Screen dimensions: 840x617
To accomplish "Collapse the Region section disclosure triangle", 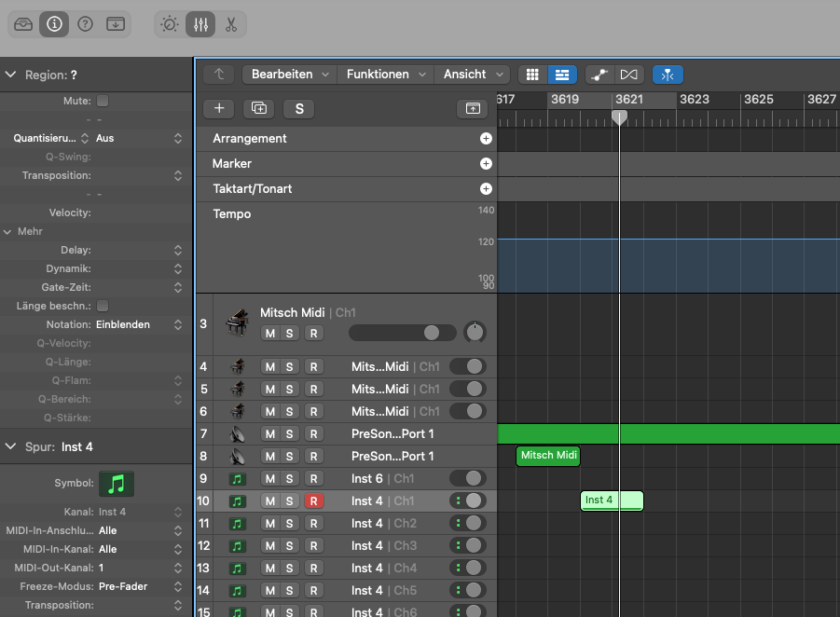I will (11, 75).
